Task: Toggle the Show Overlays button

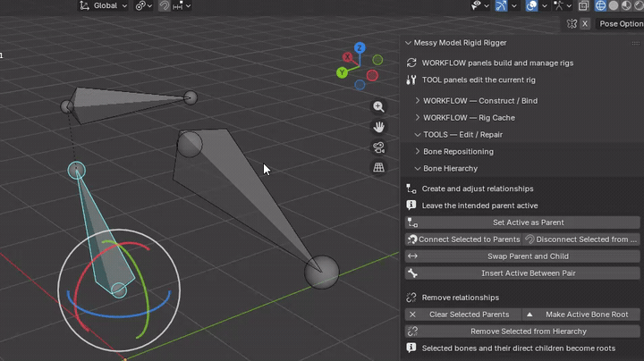Action: click(531, 5)
